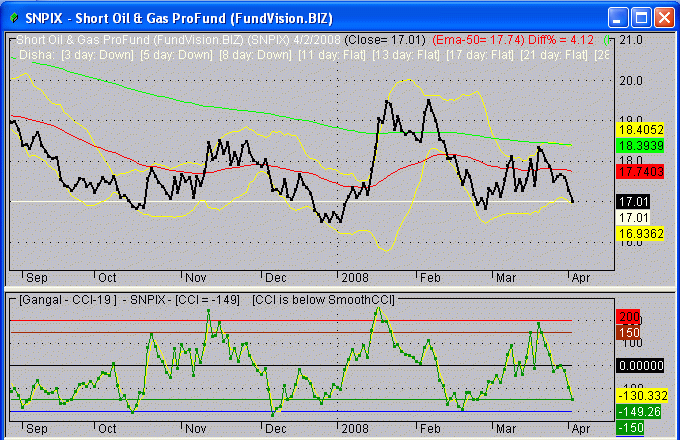Click the '[11 day: Flat]' indicator

click(x=332, y=55)
